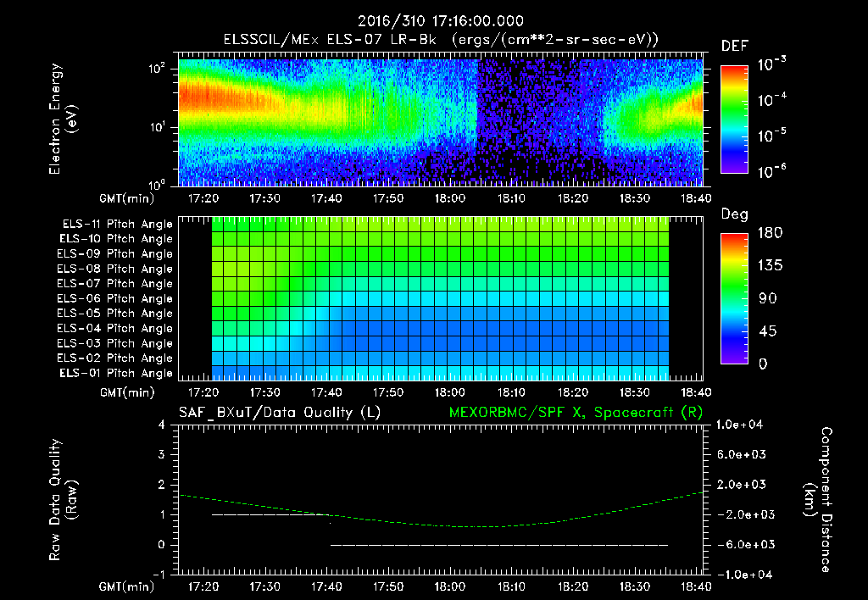Click the 6.0e+03 right axis value
This screenshot has width=868, height=600.
(742, 455)
